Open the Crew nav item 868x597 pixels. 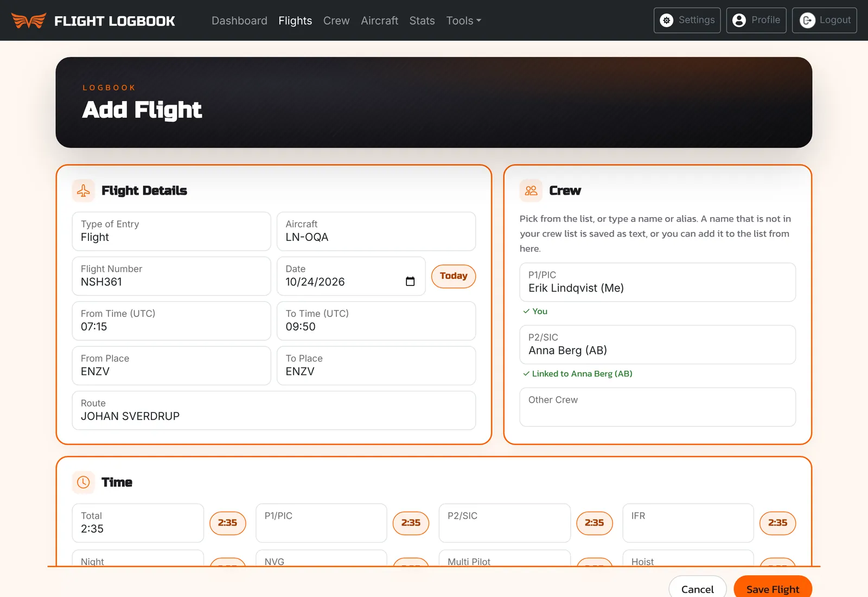tap(336, 21)
